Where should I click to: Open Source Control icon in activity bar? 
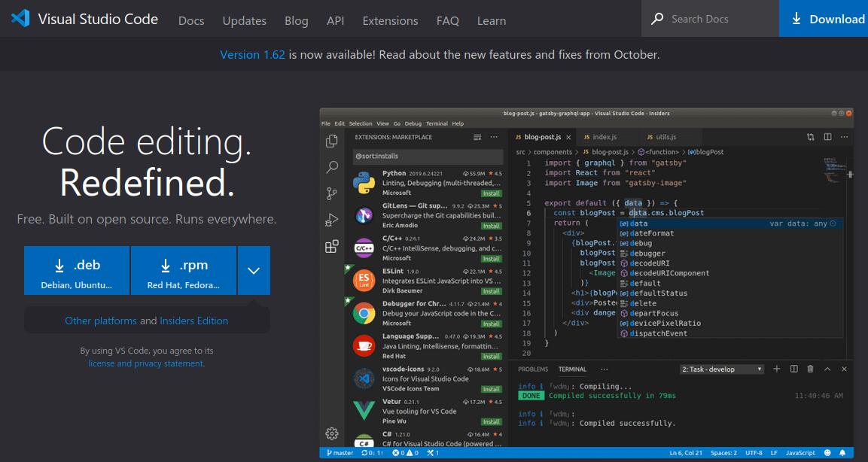(331, 193)
